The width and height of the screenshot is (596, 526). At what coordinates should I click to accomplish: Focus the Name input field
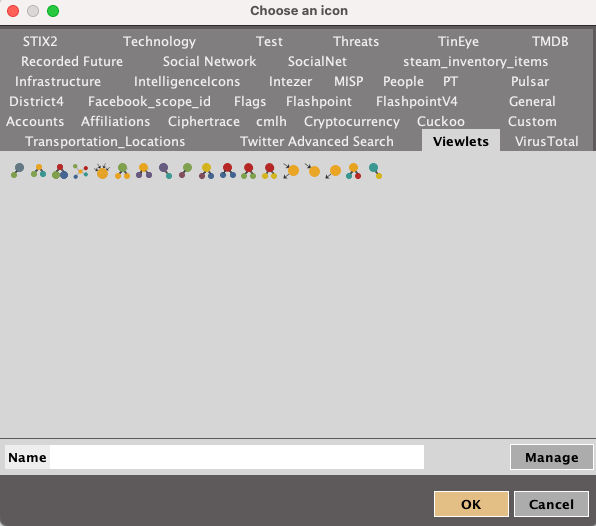pos(237,457)
